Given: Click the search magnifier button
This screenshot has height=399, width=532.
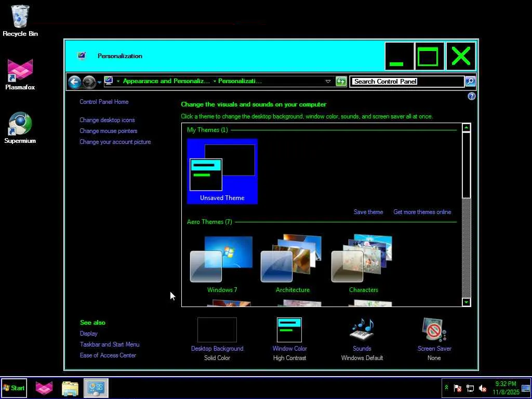Looking at the screenshot, I should [x=470, y=82].
